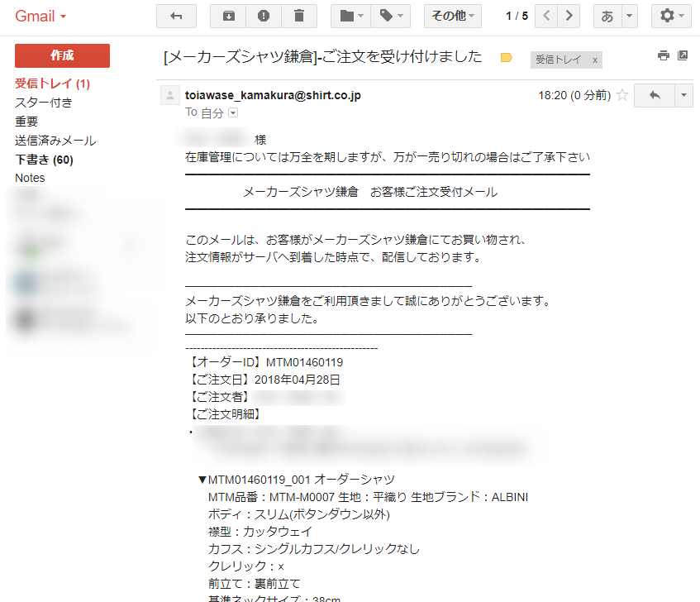Viewport: 700px width, 602px height.
Task: Click the 作成 compose button
Action: click(x=62, y=55)
